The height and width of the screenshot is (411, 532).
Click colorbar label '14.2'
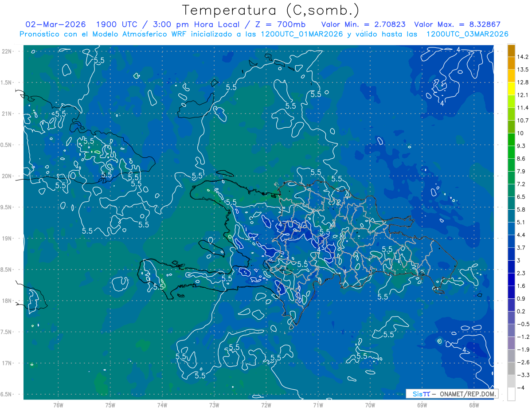pyautogui.click(x=523, y=57)
